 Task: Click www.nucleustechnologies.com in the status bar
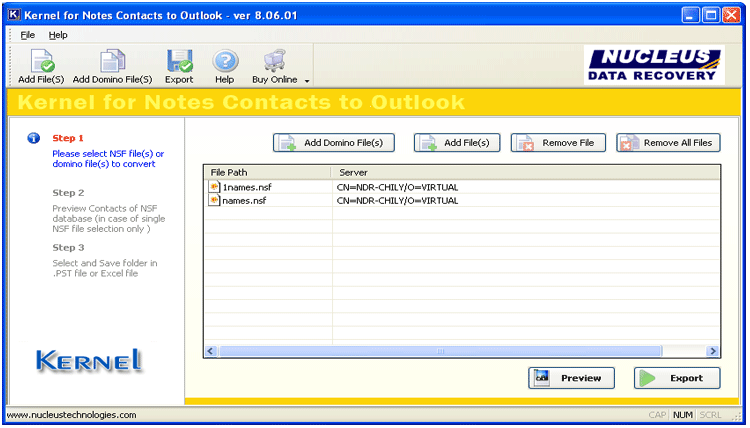72,415
